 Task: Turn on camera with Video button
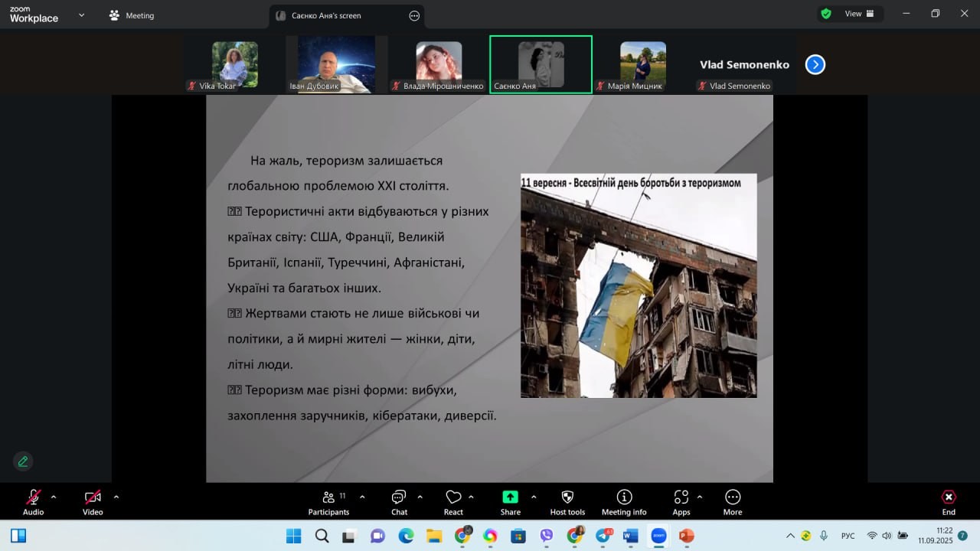coord(93,502)
